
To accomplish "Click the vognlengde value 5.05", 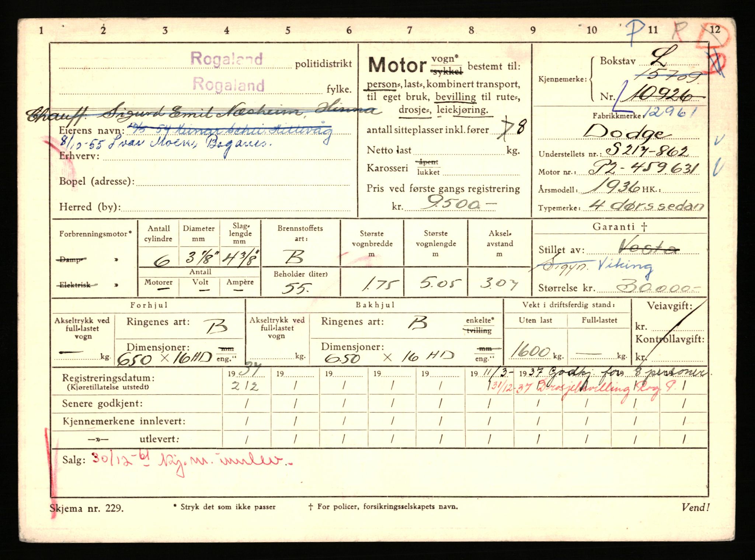I will tap(440, 283).
